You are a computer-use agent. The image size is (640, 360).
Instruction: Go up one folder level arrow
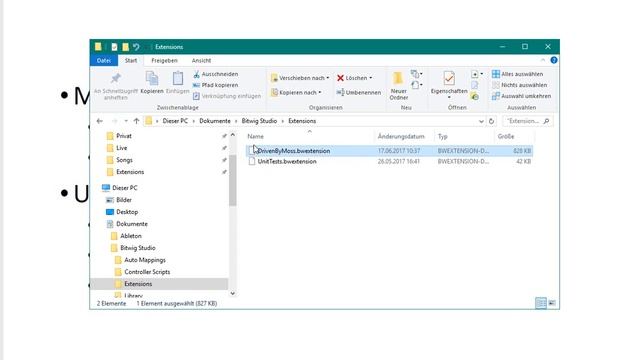[136, 121]
